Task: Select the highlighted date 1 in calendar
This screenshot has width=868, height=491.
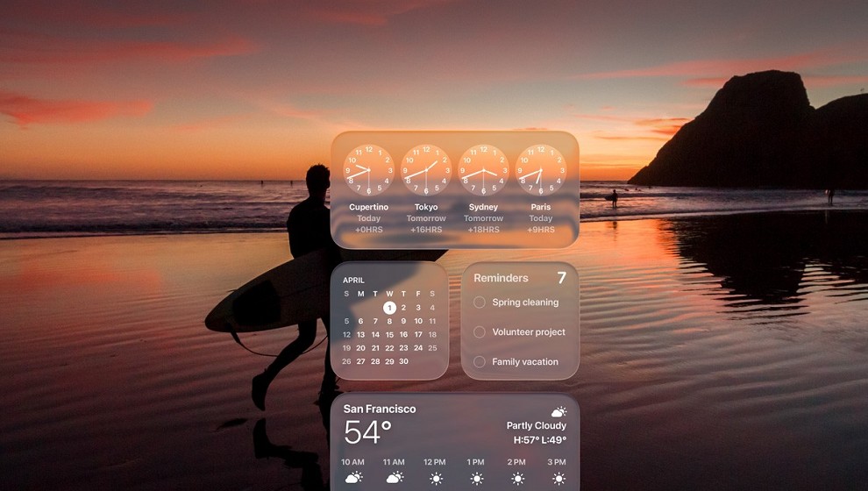Action: click(389, 308)
